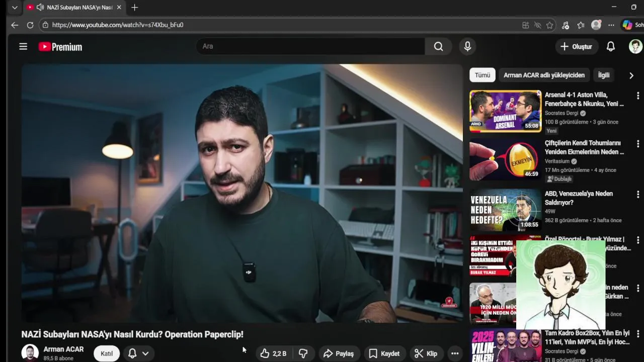Open Arman ACAR channel avatar

coord(30,353)
